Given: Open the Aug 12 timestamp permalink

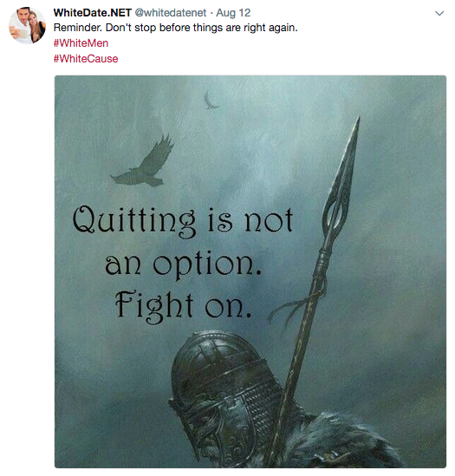Looking at the screenshot, I should pyautogui.click(x=233, y=13).
